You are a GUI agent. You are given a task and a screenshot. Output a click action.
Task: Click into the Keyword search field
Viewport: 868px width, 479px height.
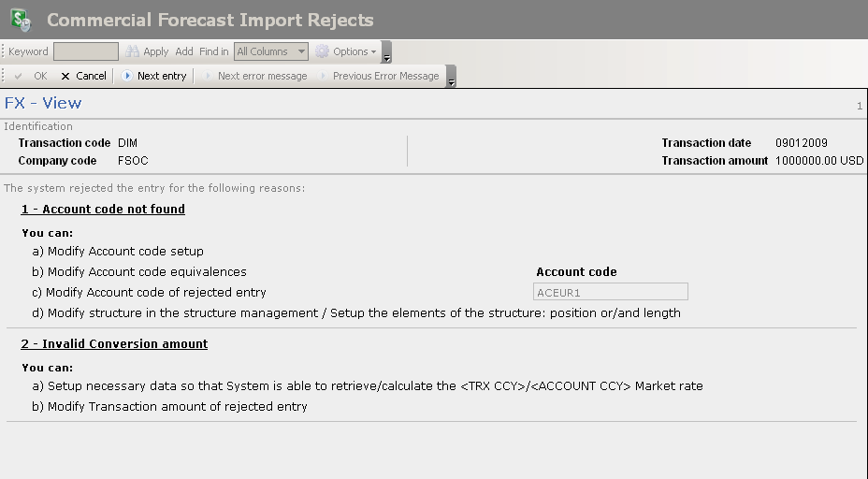(86, 51)
